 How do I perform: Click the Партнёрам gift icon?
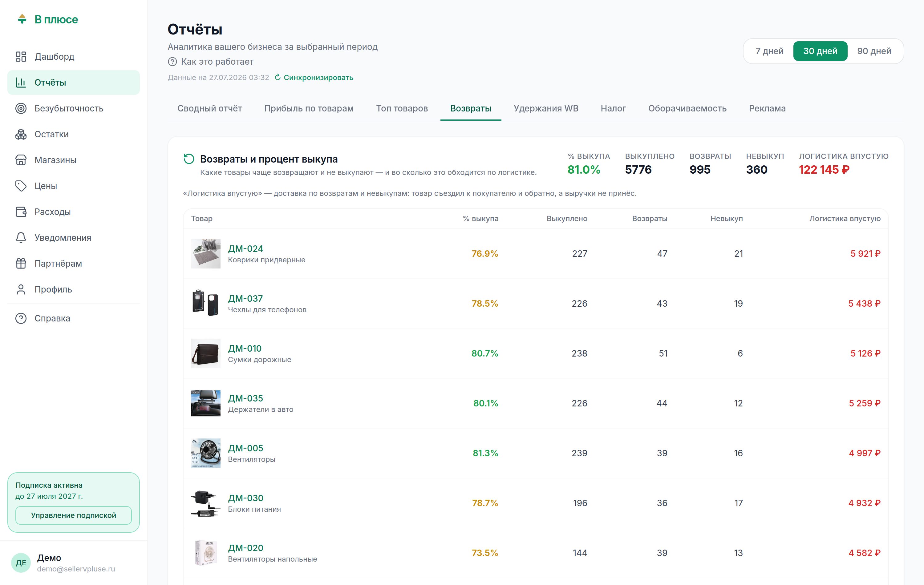coord(21,264)
